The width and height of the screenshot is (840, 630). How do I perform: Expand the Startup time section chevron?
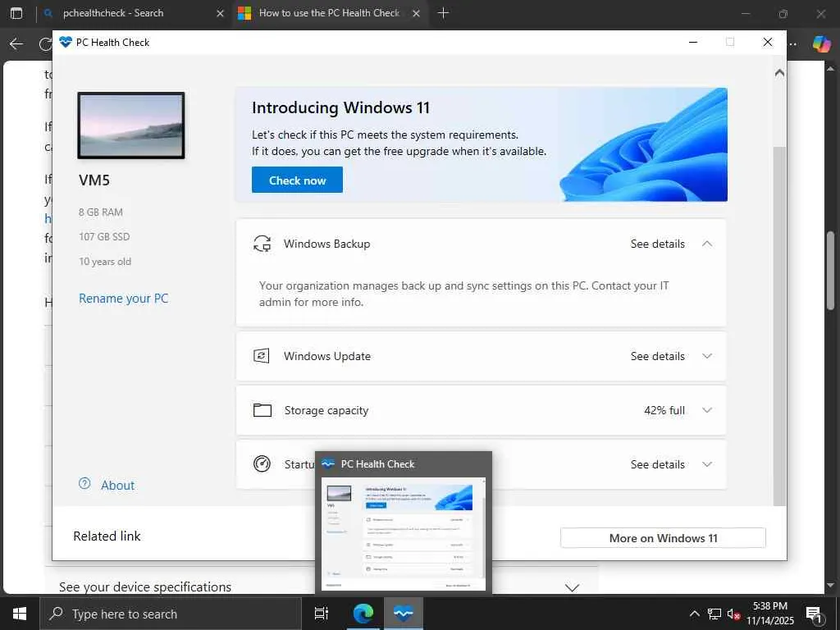(x=707, y=464)
